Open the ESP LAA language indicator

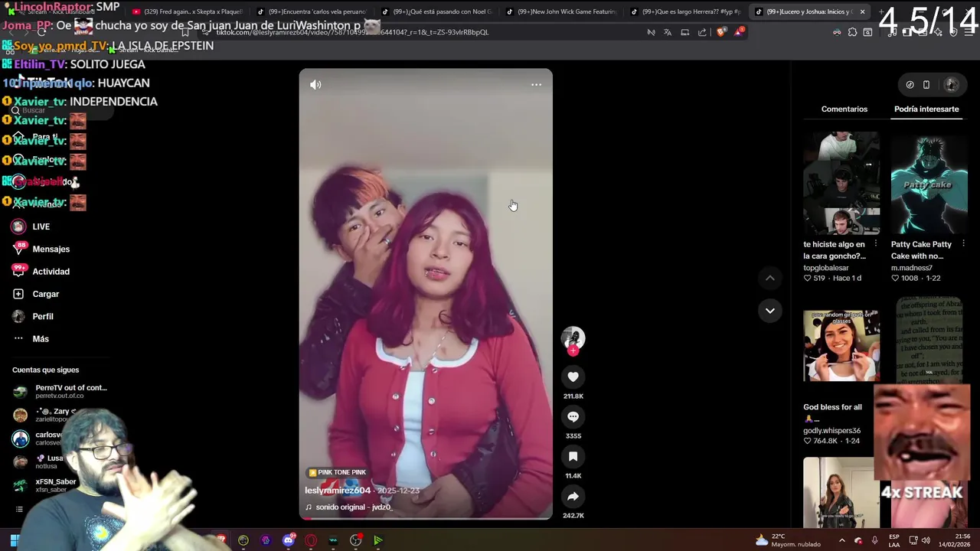tap(894, 540)
